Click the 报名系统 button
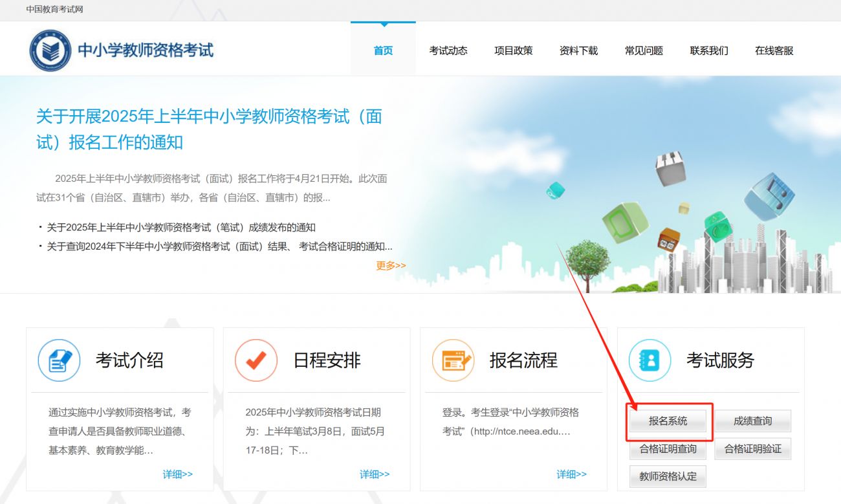Screen dimensions: 841x504 coord(668,421)
